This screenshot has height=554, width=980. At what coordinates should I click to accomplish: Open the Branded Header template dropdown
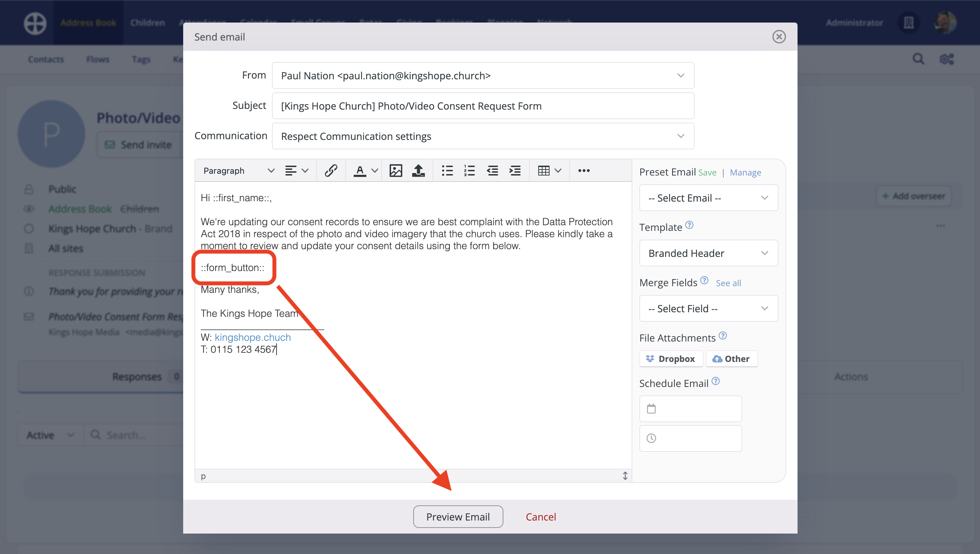[708, 253]
